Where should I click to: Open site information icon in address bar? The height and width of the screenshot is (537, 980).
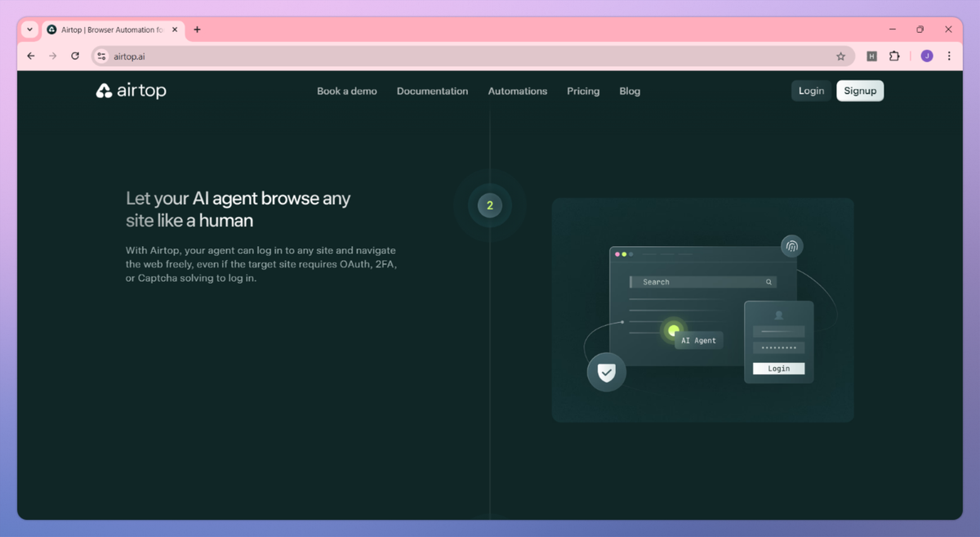[101, 56]
